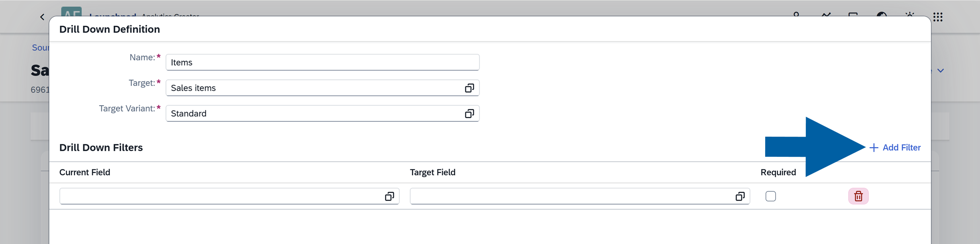Click inside the Name field showing Items
The image size is (980, 244).
281,62
